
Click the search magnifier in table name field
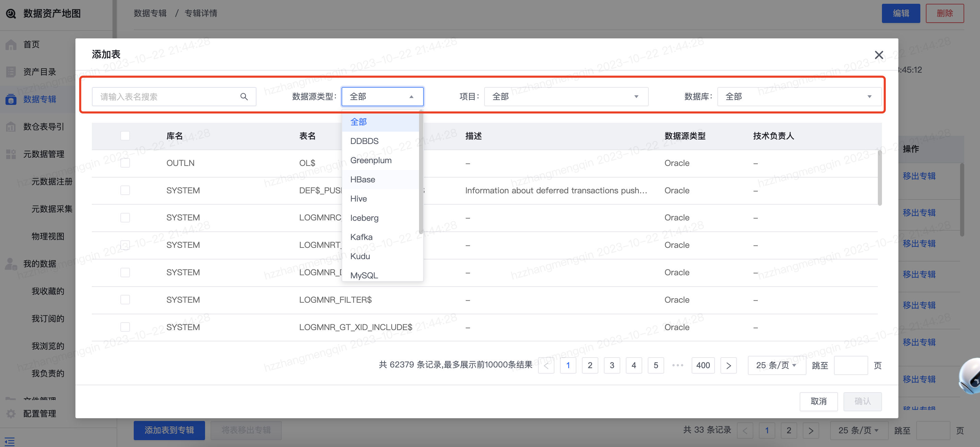[244, 97]
